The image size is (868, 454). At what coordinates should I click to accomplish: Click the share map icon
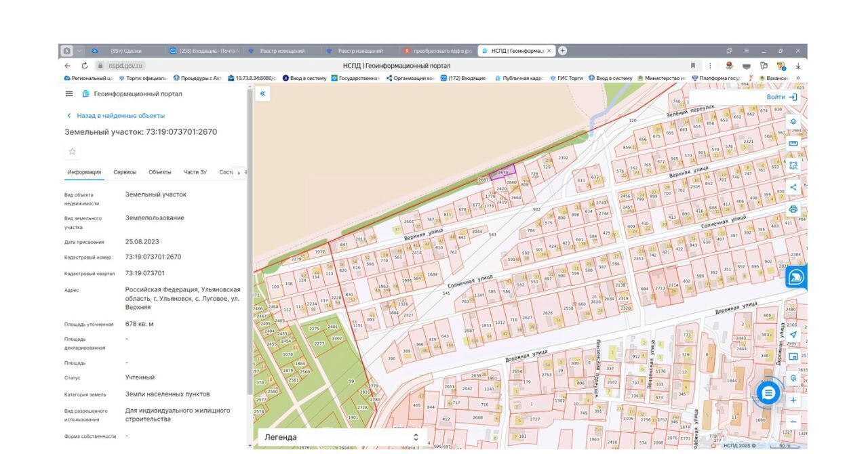point(793,187)
